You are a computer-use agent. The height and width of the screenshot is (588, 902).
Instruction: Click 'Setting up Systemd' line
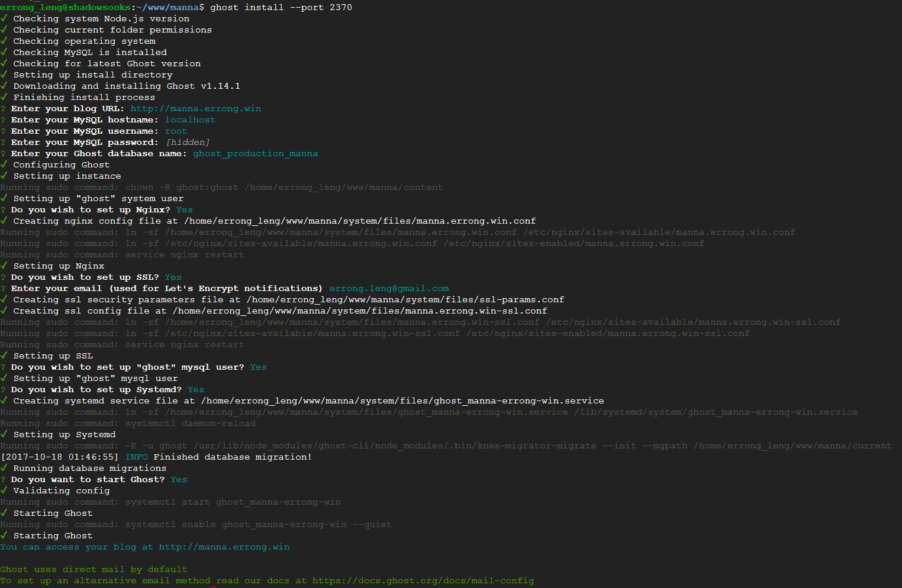tap(58, 434)
